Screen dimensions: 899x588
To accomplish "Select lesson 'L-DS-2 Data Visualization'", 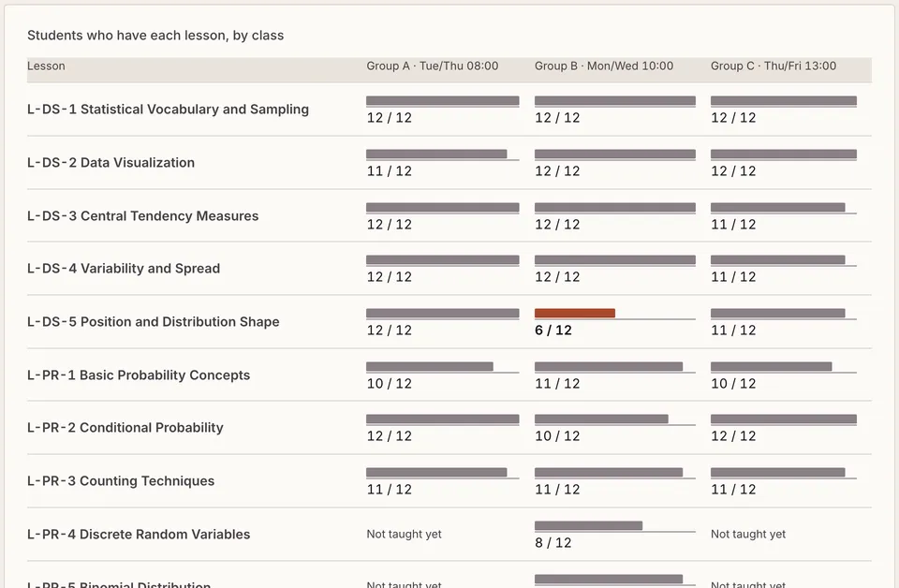I will [111, 163].
